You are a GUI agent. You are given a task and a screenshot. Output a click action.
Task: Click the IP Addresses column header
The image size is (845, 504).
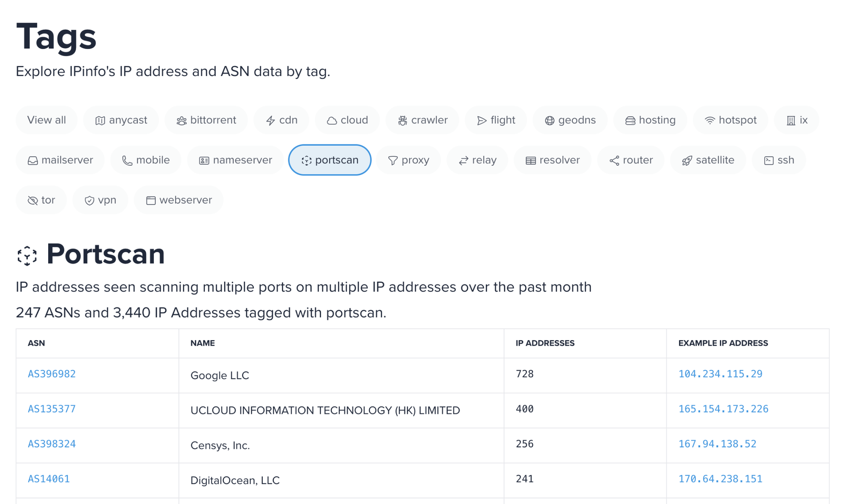(545, 343)
